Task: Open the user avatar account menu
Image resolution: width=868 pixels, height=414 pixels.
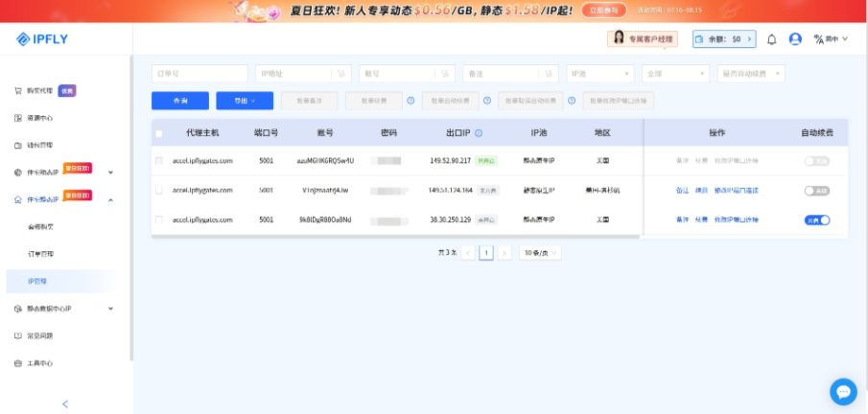Action: click(x=795, y=39)
